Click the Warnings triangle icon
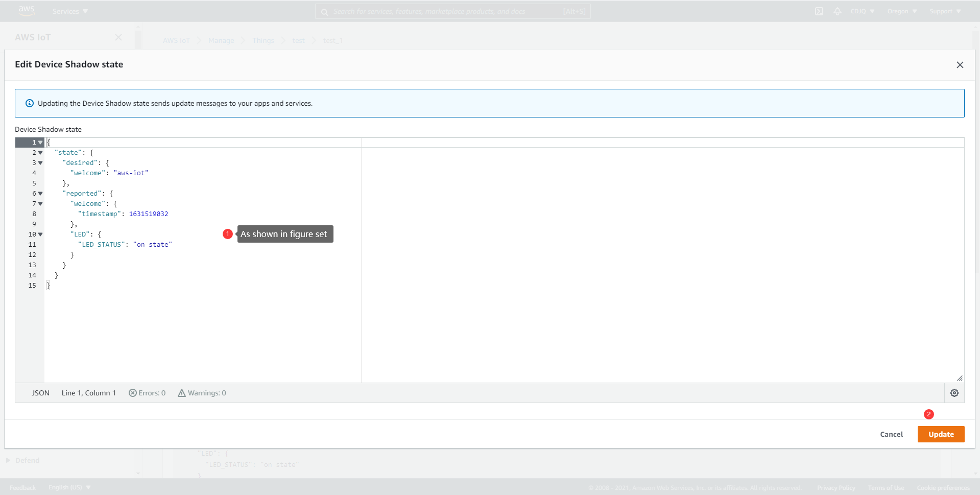 [x=181, y=393]
